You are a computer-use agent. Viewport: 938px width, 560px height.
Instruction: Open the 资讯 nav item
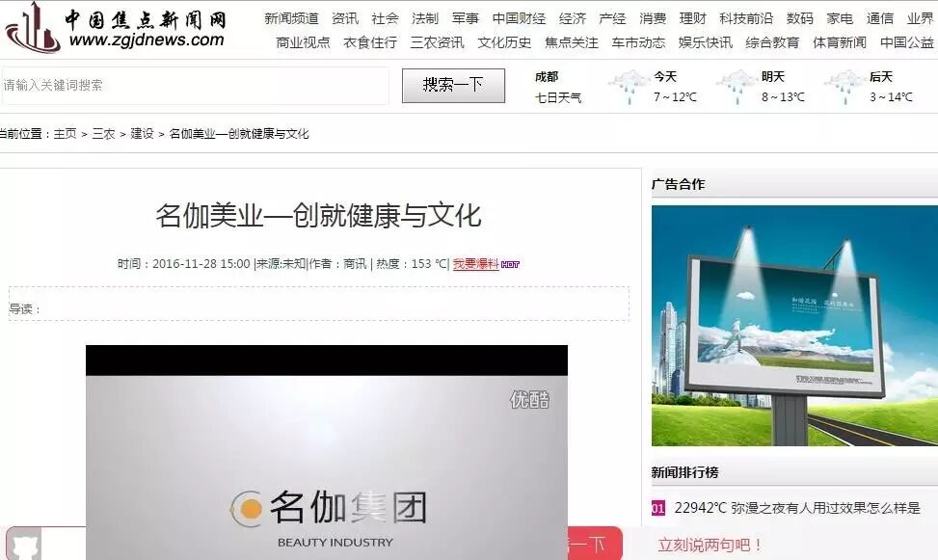tap(345, 18)
